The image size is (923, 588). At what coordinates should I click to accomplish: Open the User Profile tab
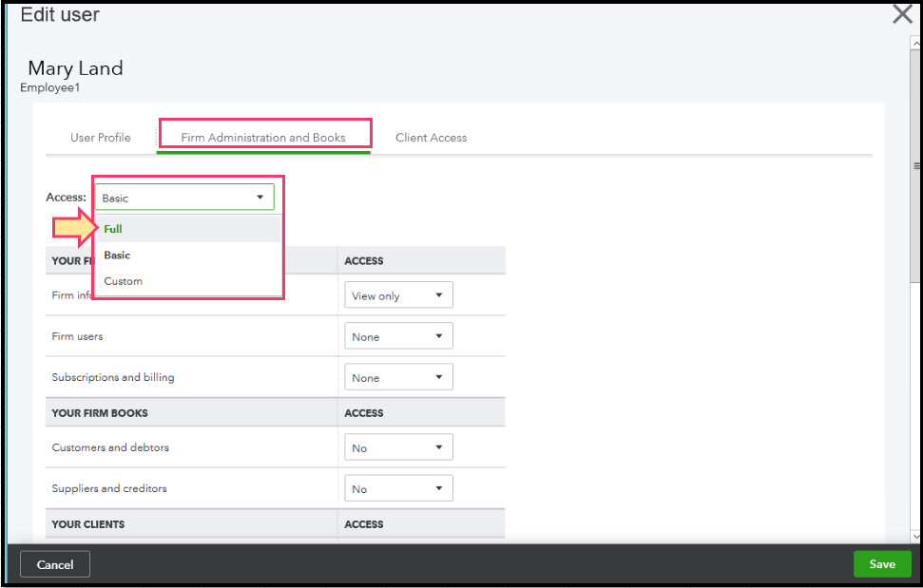click(x=100, y=138)
